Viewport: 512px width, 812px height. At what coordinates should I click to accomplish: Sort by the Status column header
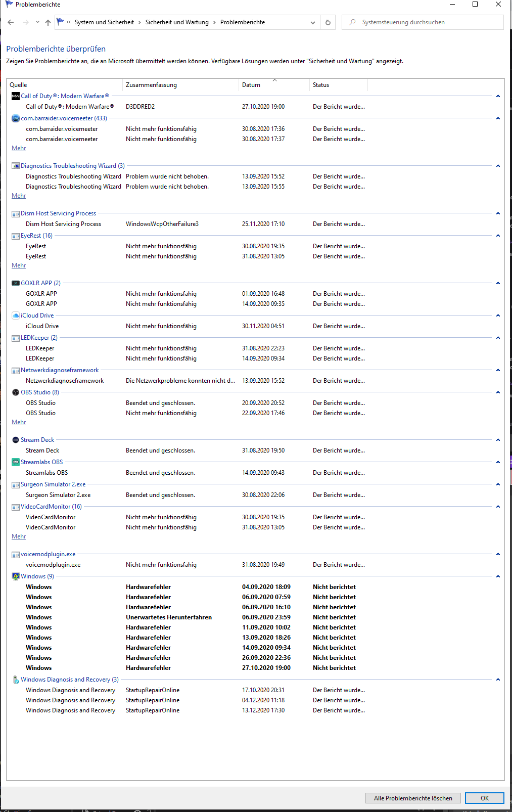click(338, 85)
